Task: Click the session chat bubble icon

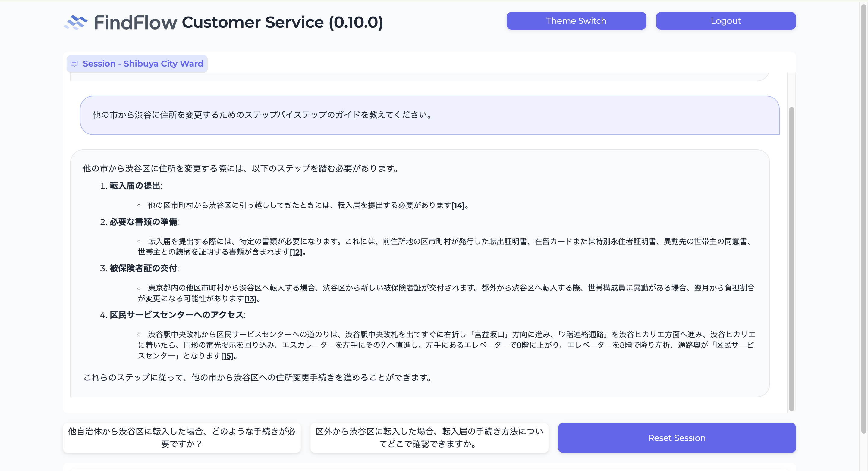Action: [74, 64]
